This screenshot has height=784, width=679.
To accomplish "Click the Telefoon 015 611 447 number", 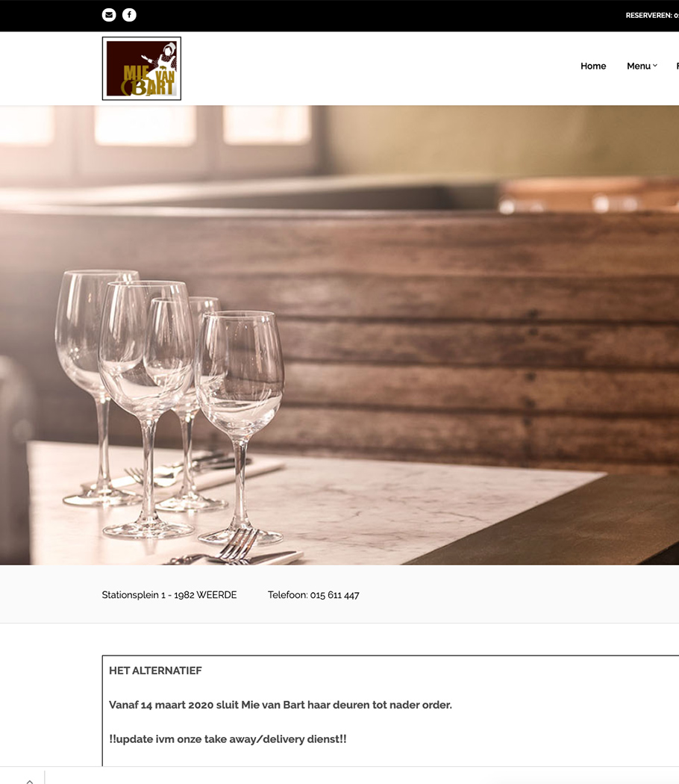I will point(313,595).
